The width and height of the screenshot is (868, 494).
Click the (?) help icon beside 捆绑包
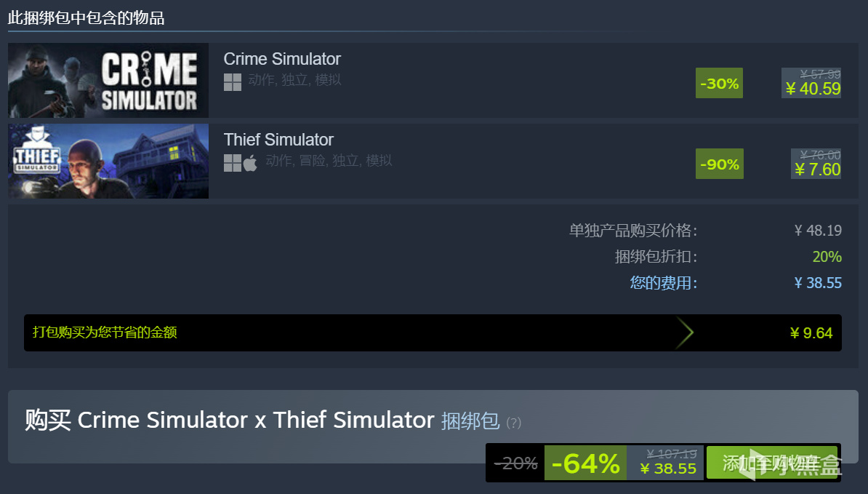[514, 423]
